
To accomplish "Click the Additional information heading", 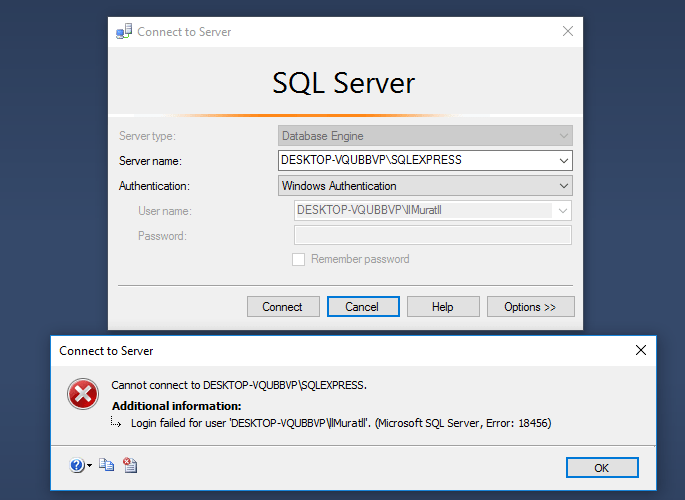I will click(176, 406).
